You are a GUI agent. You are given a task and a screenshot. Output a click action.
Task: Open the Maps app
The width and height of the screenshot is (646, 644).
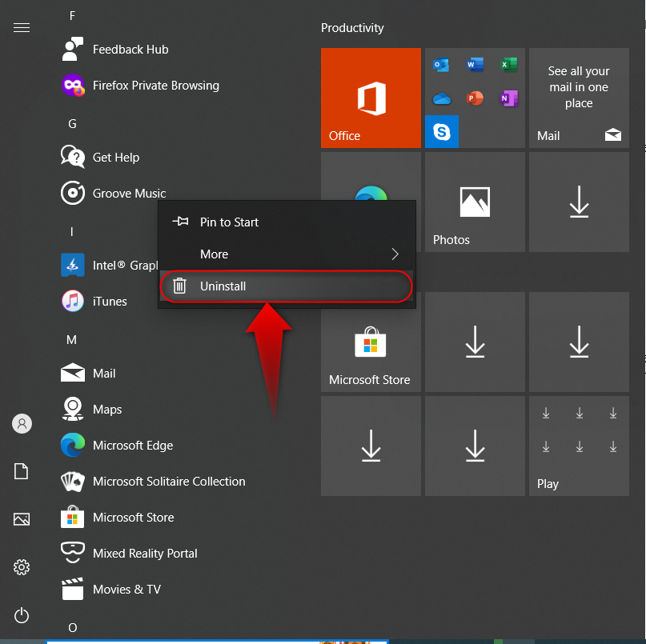[x=91, y=409]
